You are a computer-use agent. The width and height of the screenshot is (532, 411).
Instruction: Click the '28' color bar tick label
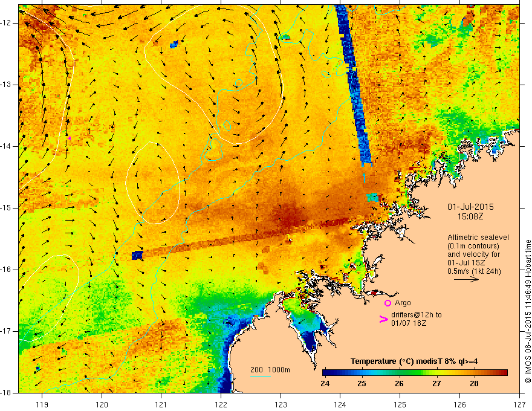point(474,384)
